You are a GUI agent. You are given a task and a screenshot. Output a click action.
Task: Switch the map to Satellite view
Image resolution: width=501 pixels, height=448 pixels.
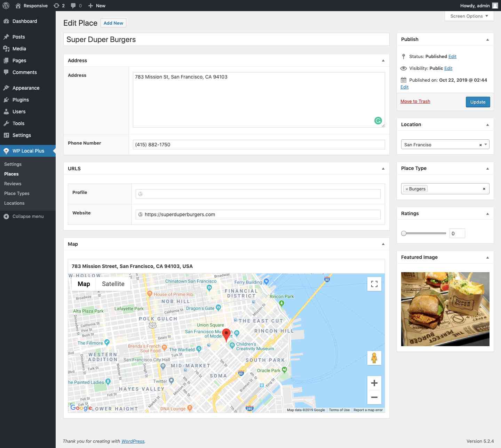(x=113, y=284)
